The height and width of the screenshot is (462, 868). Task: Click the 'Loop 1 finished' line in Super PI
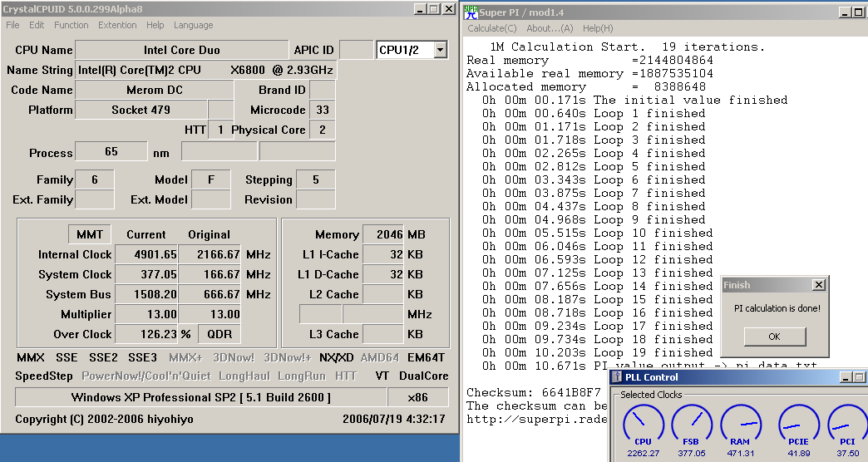(593, 114)
